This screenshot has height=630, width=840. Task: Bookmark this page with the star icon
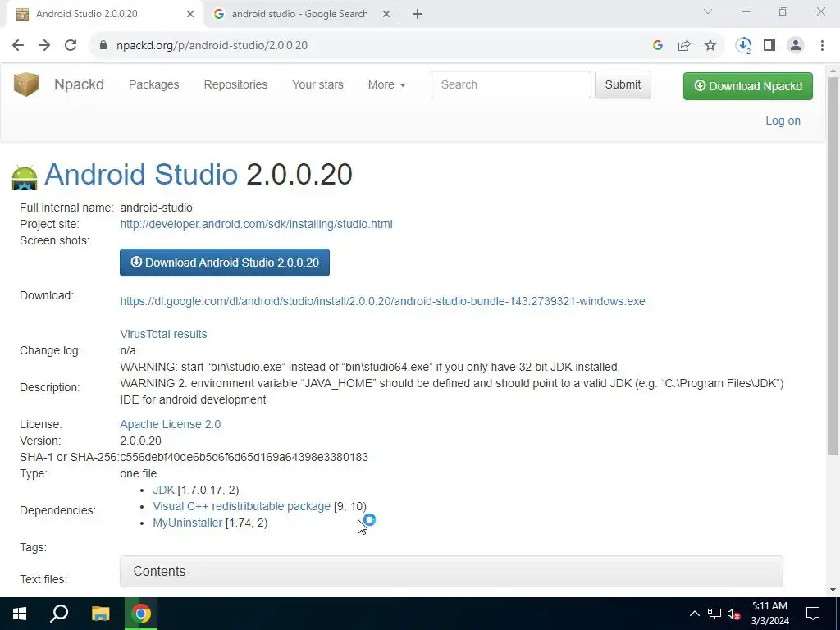click(x=710, y=46)
